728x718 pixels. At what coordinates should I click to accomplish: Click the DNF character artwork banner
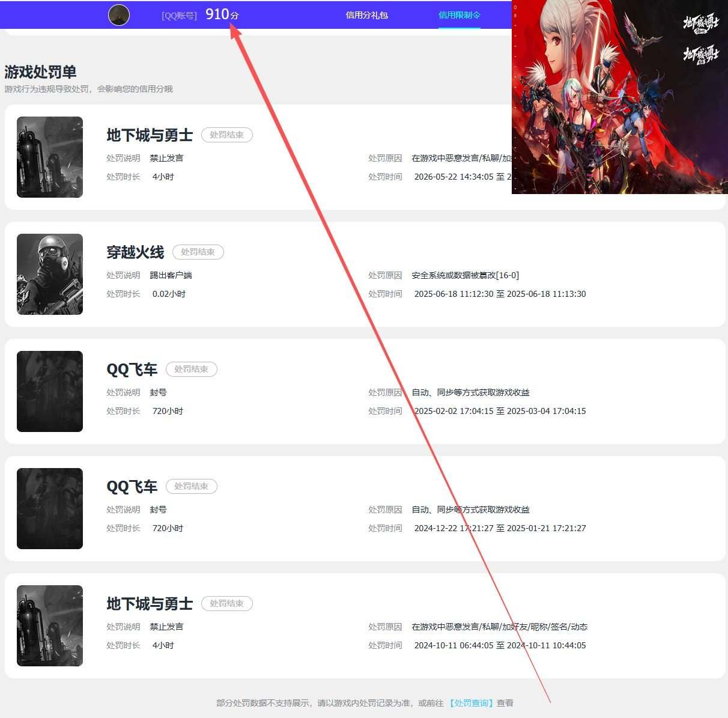[x=620, y=97]
